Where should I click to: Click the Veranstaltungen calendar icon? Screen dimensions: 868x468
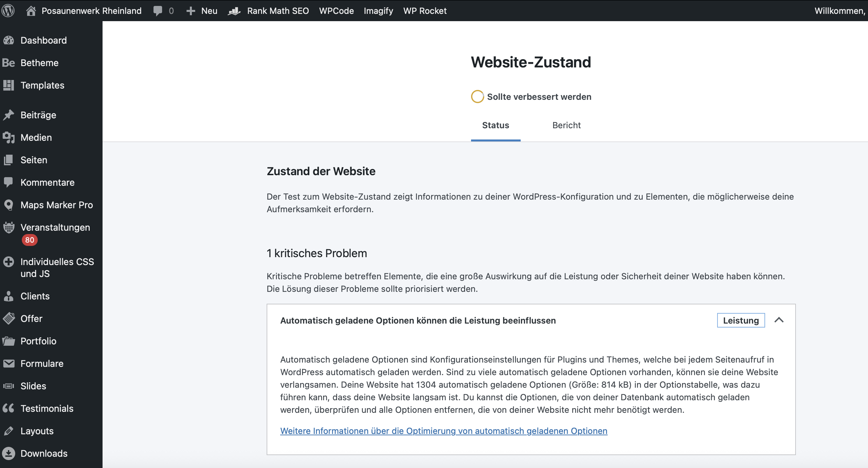tap(9, 228)
